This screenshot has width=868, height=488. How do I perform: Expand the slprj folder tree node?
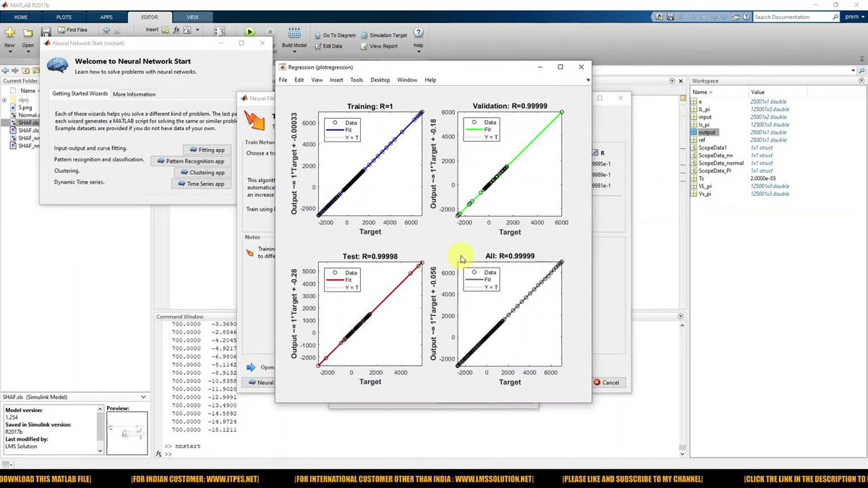(4, 100)
